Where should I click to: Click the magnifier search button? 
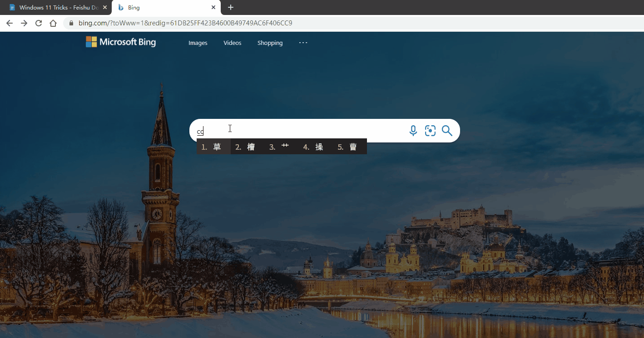coord(447,131)
